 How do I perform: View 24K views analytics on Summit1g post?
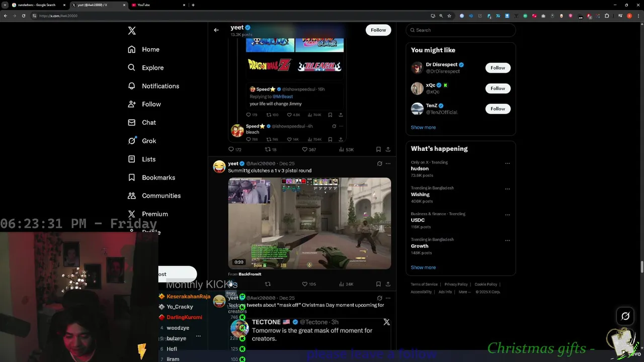coord(346,284)
